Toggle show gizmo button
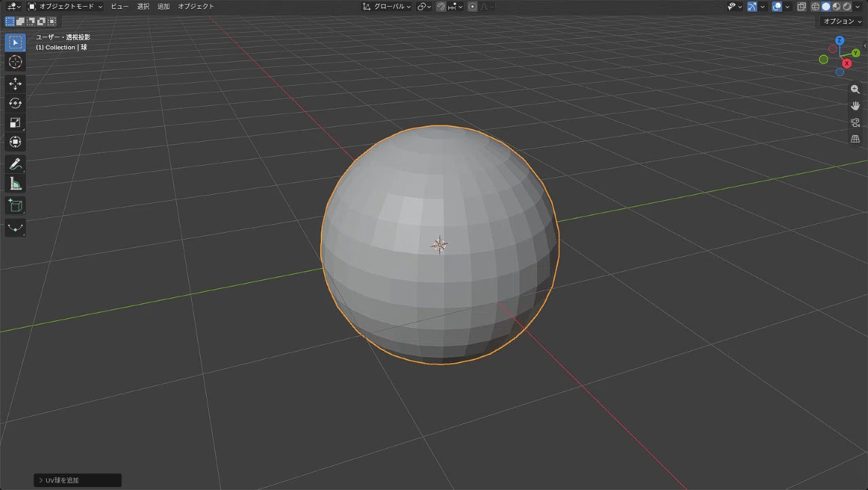Image resolution: width=868 pixels, height=490 pixels. [x=752, y=6]
